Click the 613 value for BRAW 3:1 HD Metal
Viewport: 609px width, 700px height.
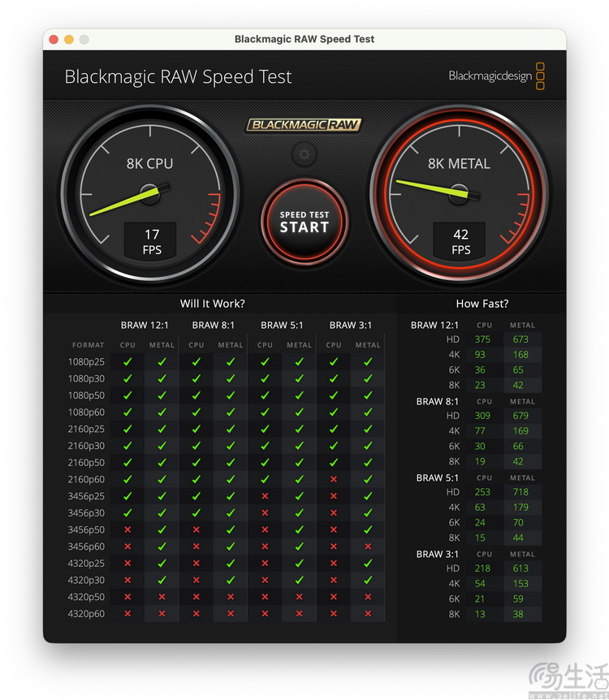520,568
